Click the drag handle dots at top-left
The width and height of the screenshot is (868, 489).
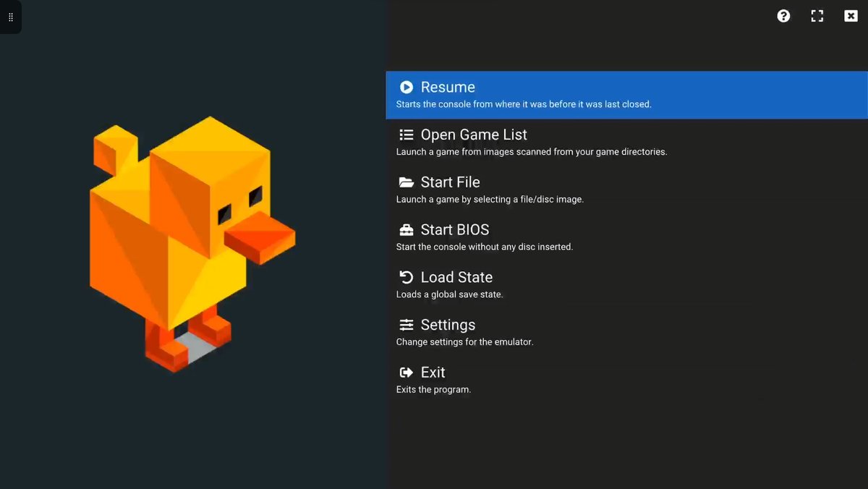pyautogui.click(x=10, y=17)
